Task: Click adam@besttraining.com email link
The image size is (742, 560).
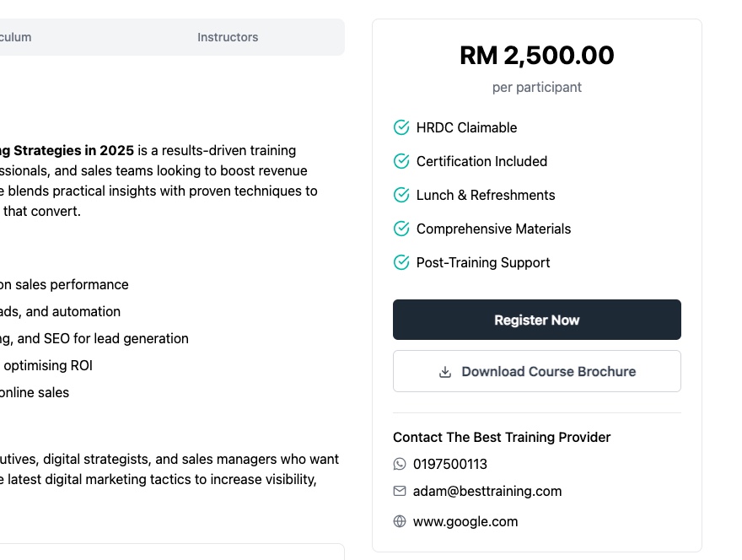Action: (487, 491)
